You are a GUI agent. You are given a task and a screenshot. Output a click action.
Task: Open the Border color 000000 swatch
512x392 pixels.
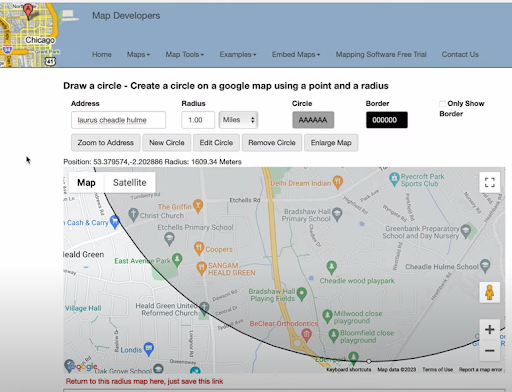(x=387, y=120)
